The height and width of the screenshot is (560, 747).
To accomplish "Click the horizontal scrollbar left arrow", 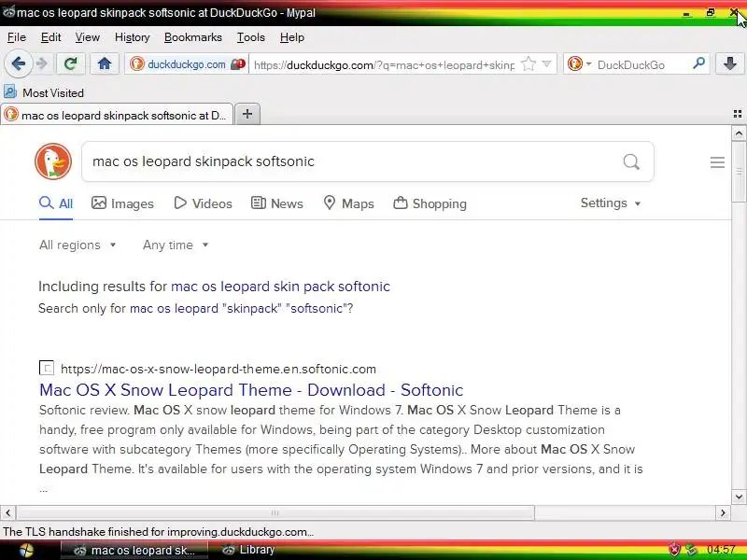I will coord(7,512).
